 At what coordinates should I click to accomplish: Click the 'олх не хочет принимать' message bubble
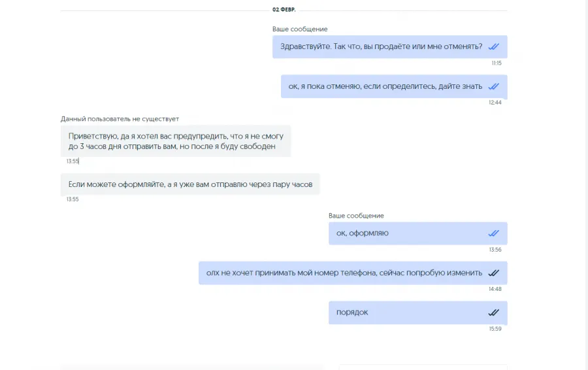[353, 273]
